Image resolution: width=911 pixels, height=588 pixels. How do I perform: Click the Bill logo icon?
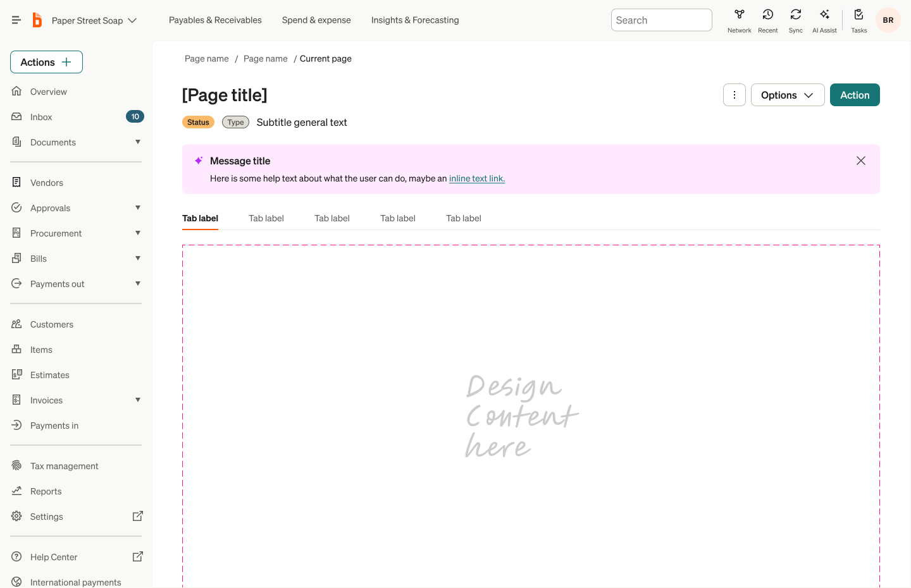click(37, 20)
